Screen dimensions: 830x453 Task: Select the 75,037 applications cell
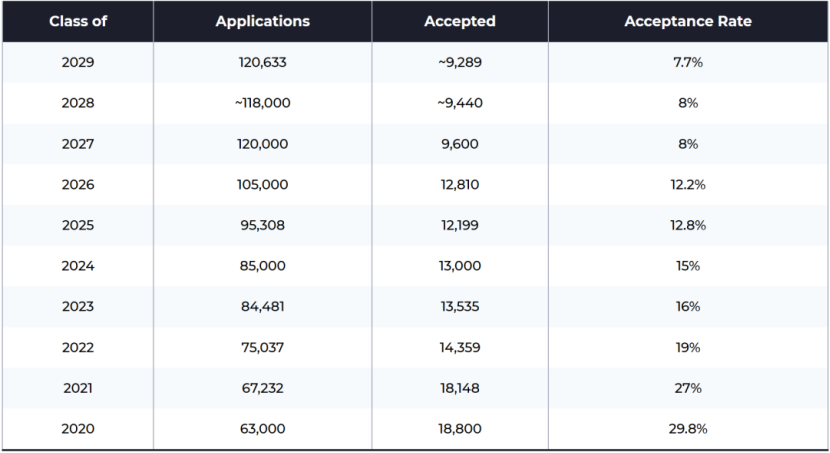(x=262, y=347)
